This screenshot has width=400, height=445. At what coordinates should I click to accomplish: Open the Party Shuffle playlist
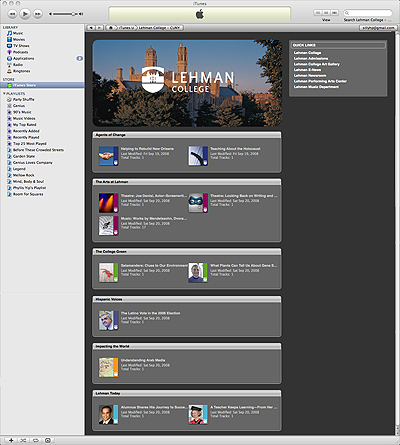pos(23,99)
